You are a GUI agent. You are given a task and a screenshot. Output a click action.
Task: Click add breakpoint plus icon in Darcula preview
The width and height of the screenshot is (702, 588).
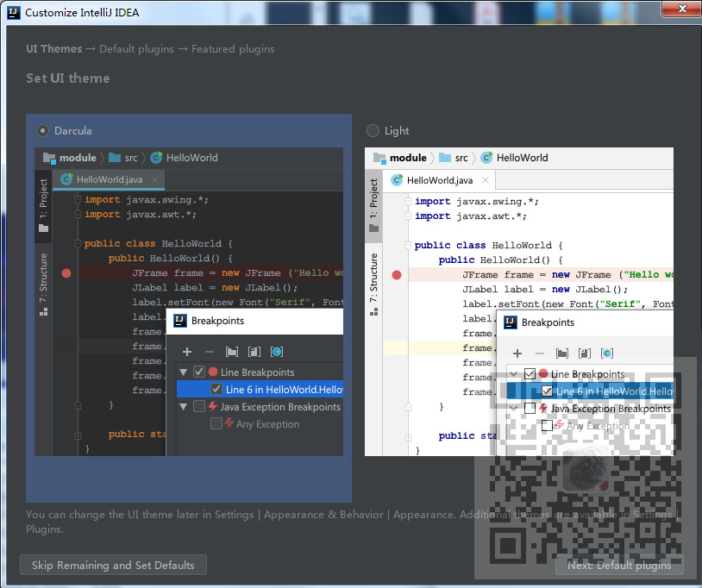pyautogui.click(x=187, y=352)
